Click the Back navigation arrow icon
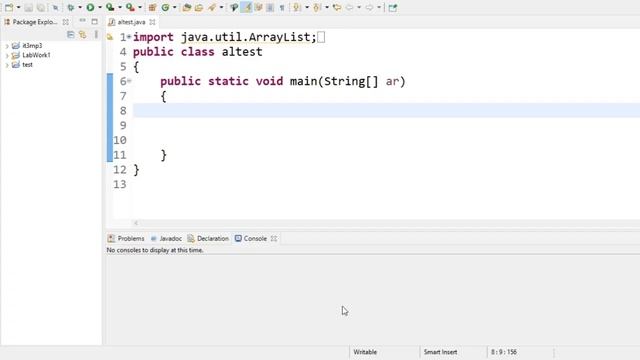 coord(349,7)
